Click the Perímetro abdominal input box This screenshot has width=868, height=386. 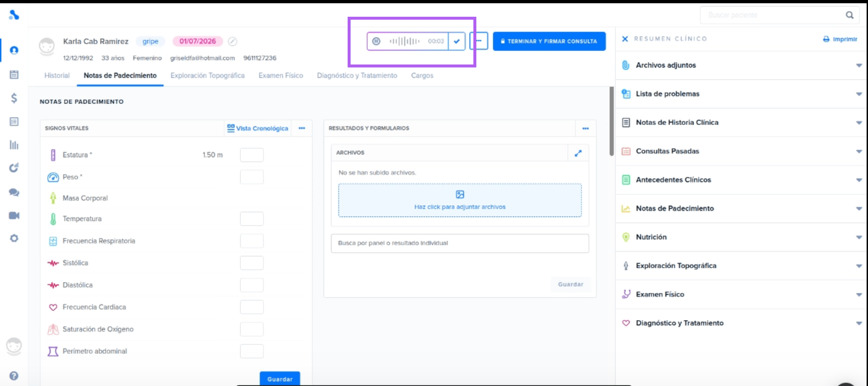tap(252, 351)
